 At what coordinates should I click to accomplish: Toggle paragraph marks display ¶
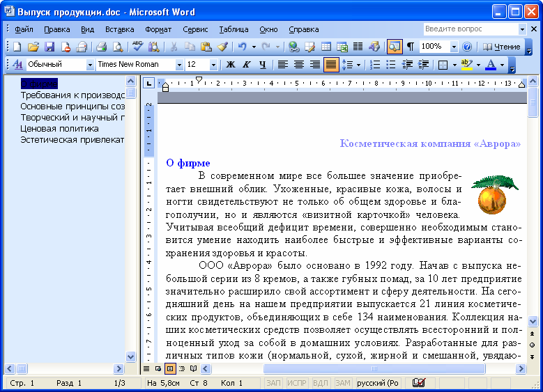tap(411, 47)
